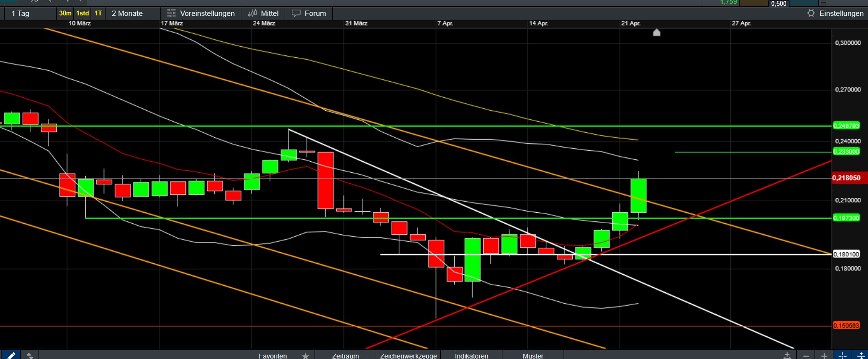Select the 1std timeframe shortcut

(83, 13)
